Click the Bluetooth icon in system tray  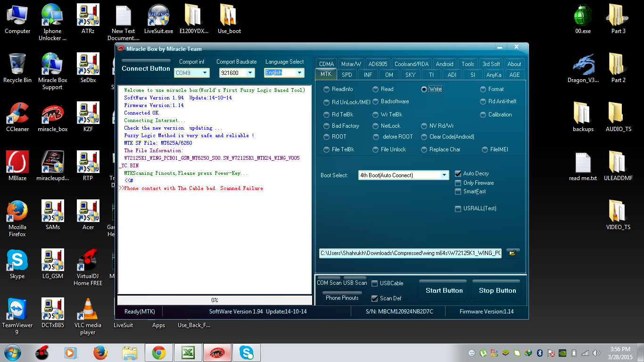(x=540, y=353)
